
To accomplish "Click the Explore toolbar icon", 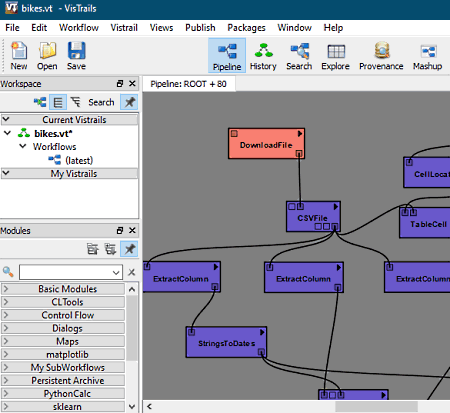I will coord(335,56).
